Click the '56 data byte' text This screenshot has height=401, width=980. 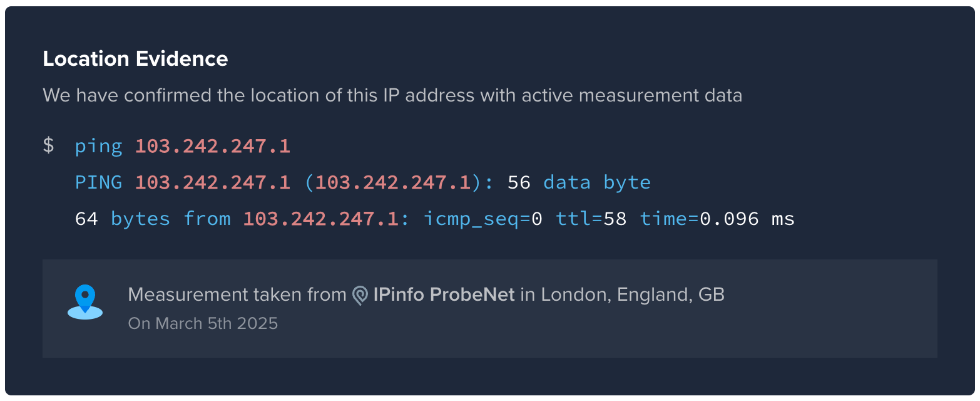point(579,182)
